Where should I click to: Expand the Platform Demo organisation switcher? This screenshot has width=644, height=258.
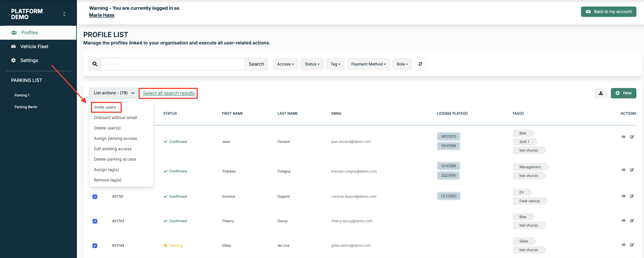pos(64,14)
